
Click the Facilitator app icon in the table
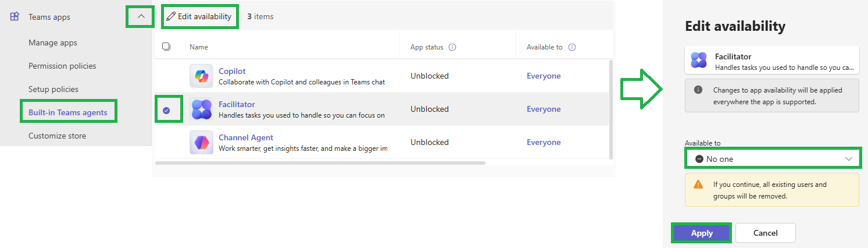click(x=201, y=109)
